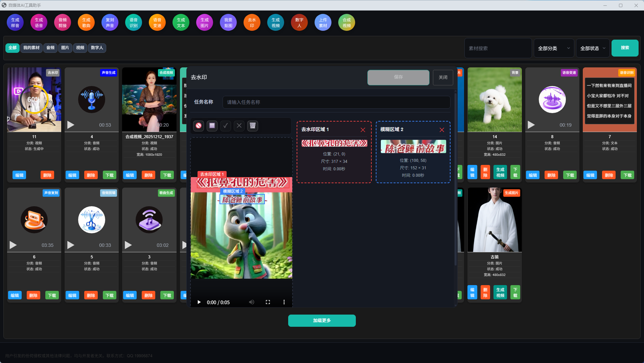Open the 生成图片 tool
644x363 pixels.
coord(205,23)
